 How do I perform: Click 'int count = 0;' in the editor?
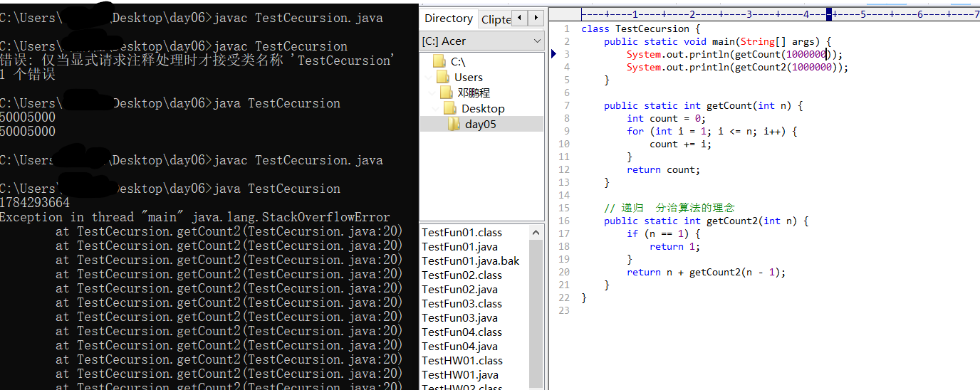666,118
